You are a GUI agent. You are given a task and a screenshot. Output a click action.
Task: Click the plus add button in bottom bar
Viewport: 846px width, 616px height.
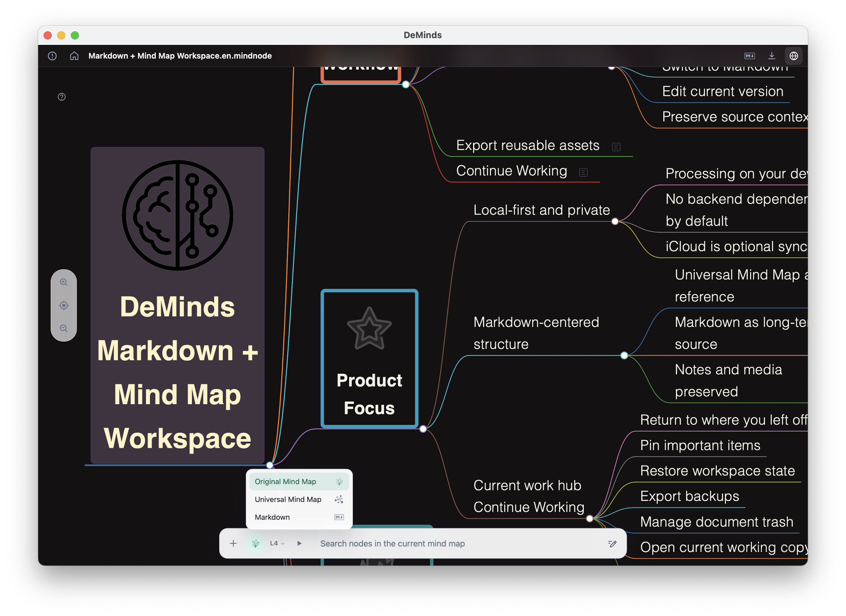pos(233,544)
